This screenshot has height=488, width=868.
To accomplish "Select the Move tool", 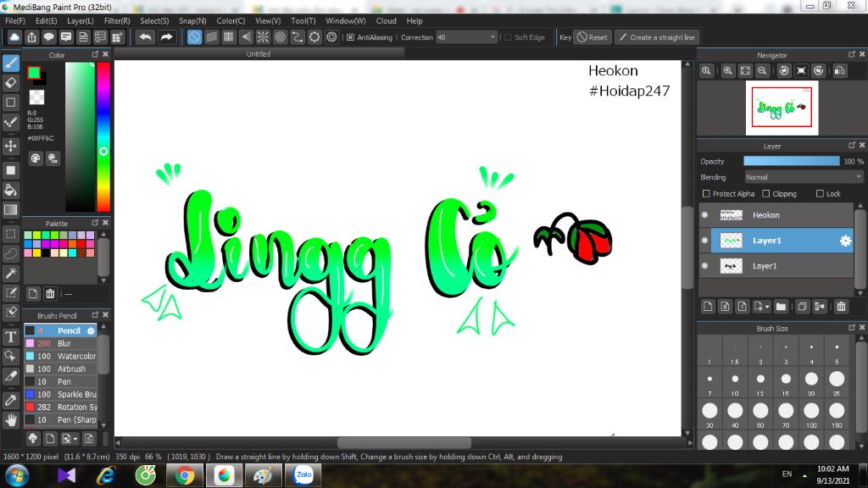I will coord(10,146).
